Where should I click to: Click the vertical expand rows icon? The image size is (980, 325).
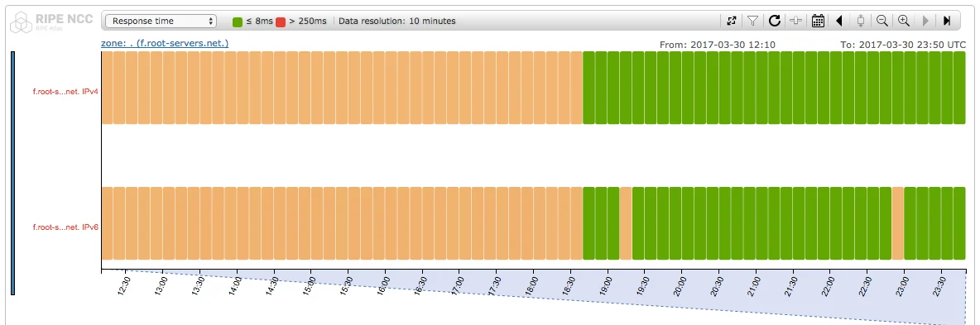[861, 21]
